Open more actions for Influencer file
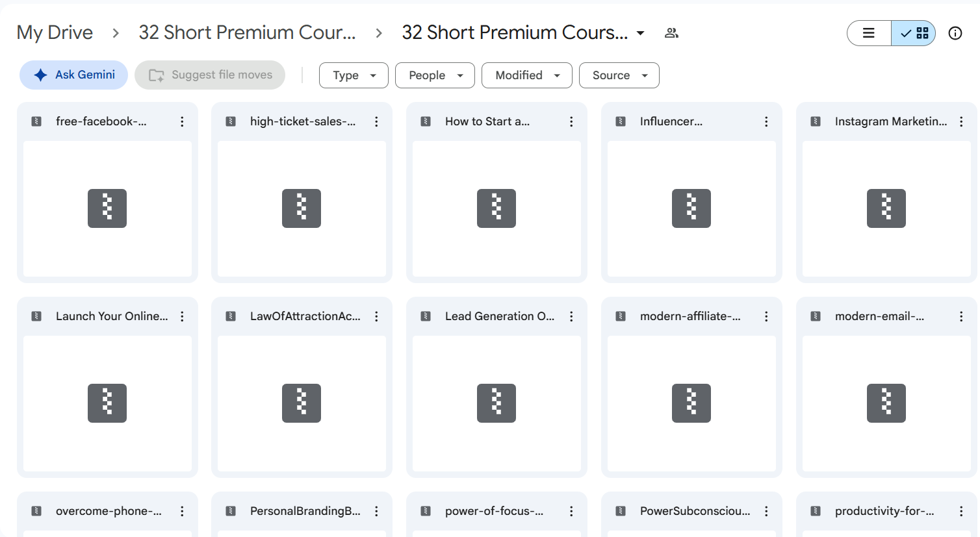Screen dimensions: 980x537 (x=766, y=121)
